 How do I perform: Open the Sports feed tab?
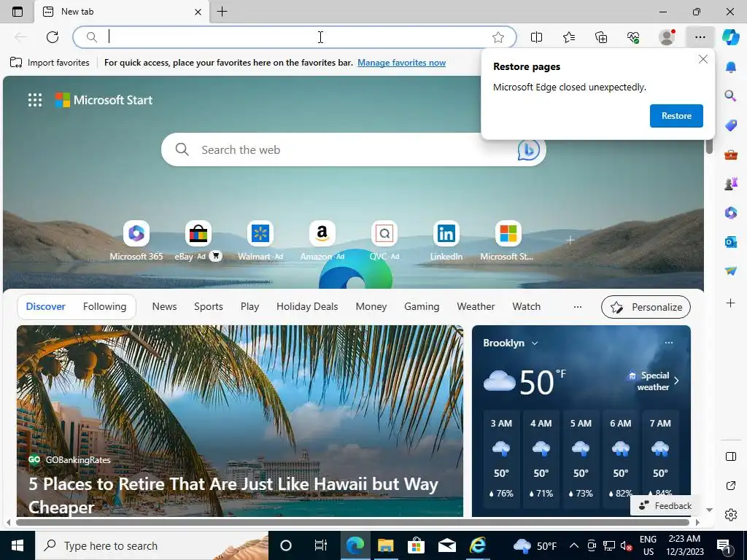click(x=208, y=307)
